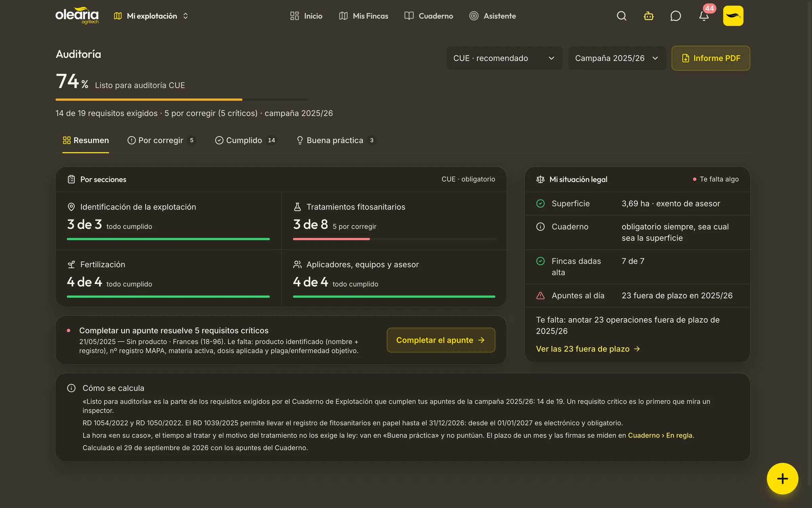The height and width of the screenshot is (508, 812).
Task: Expand the Mi explotación selector
Action: (151, 16)
